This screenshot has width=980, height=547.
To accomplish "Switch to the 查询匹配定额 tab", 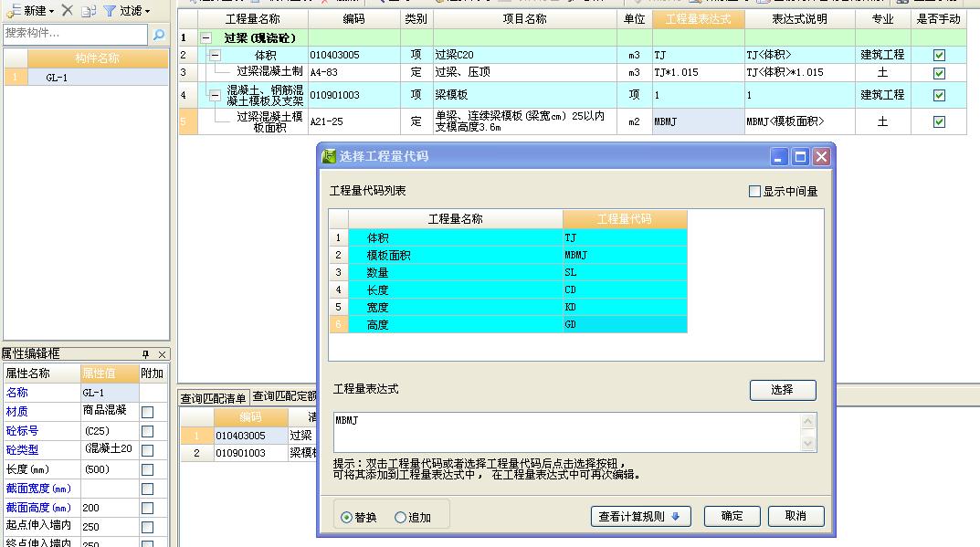I will click(x=284, y=396).
